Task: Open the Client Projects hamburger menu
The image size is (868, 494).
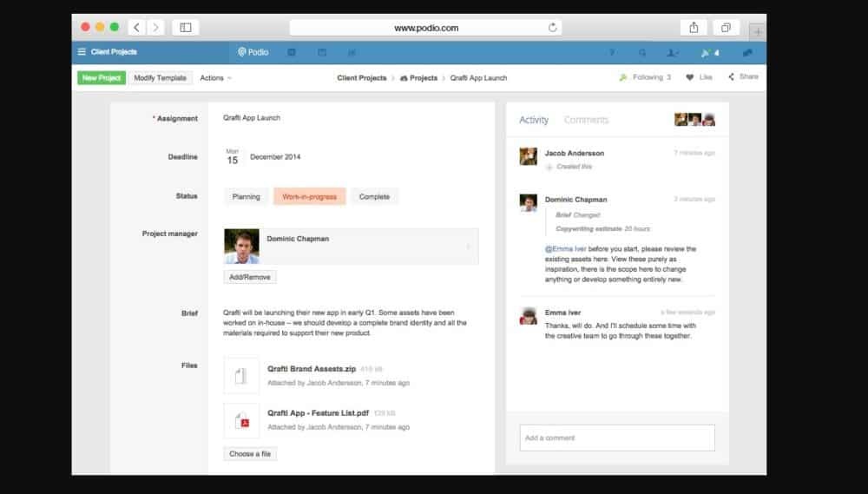Action: click(82, 52)
